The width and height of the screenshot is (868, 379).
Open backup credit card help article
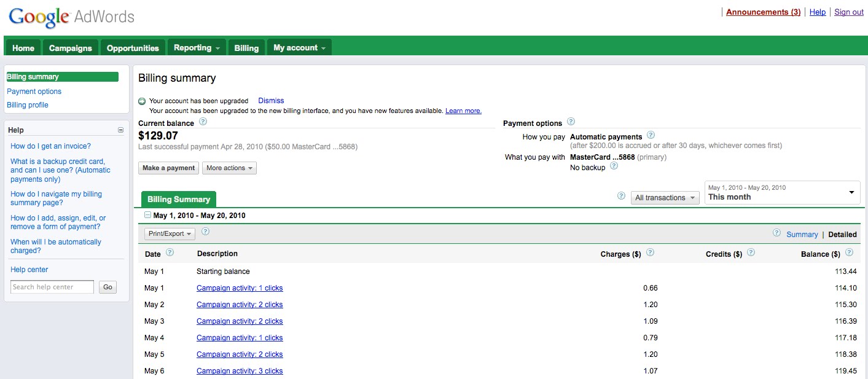pos(60,171)
